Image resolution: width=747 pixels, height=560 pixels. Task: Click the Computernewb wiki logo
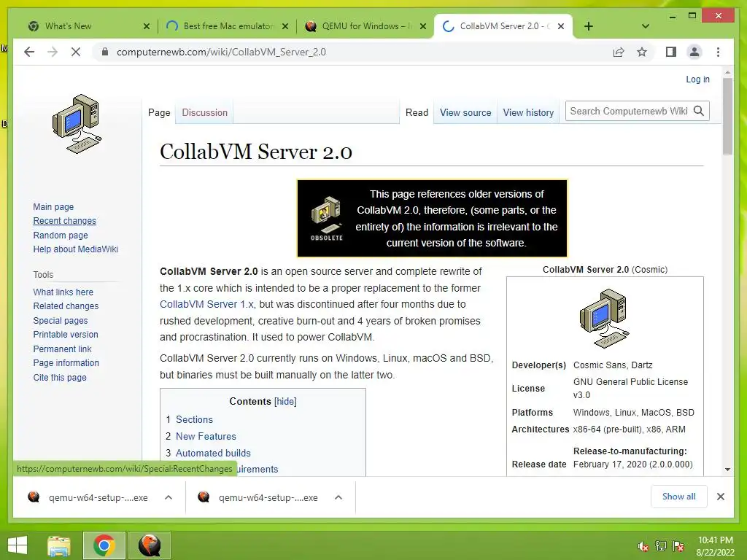[77, 124]
